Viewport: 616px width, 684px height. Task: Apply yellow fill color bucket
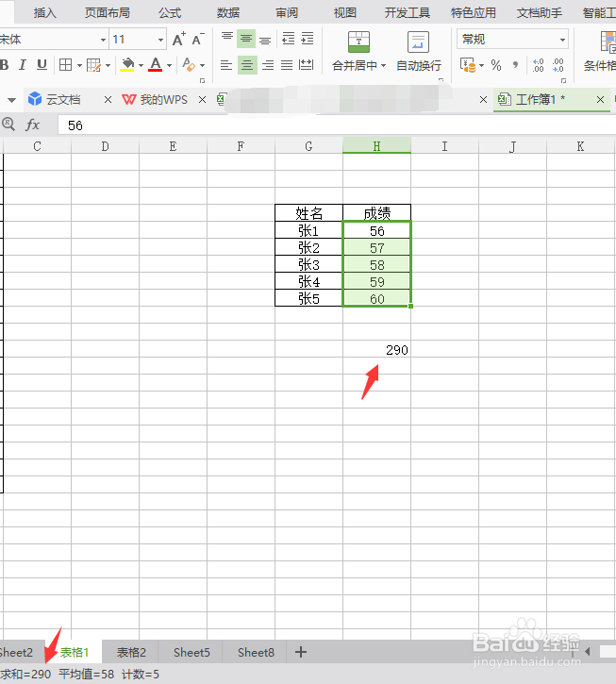tap(127, 65)
